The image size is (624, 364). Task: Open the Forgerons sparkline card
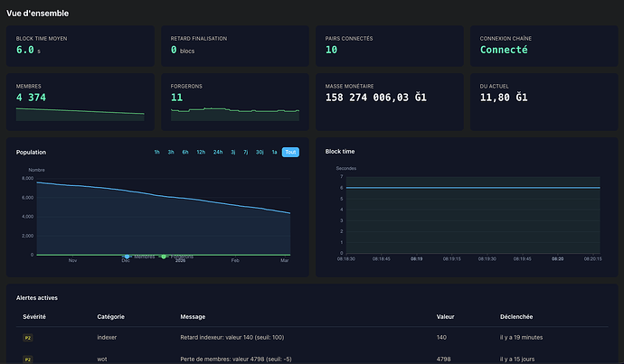pyautogui.click(x=235, y=102)
